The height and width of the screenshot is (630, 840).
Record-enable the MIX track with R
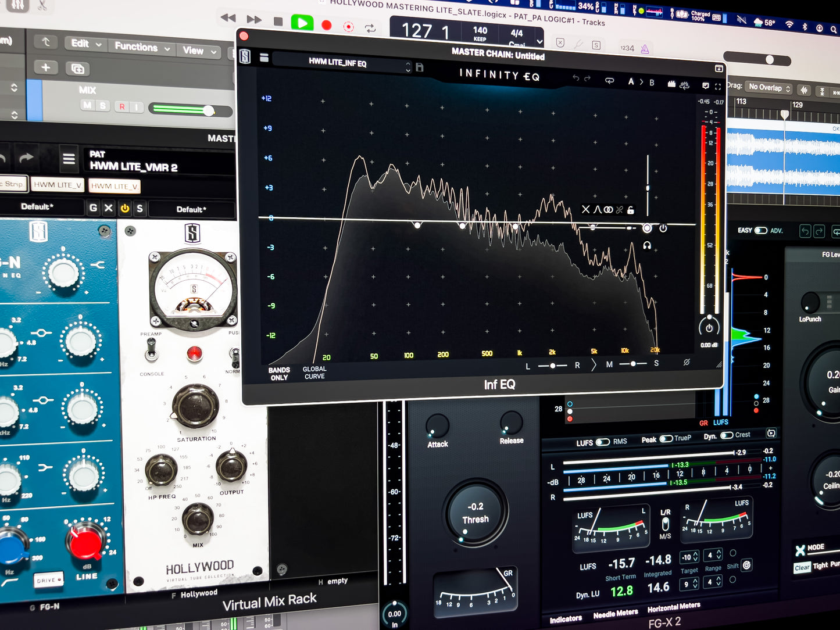click(122, 106)
